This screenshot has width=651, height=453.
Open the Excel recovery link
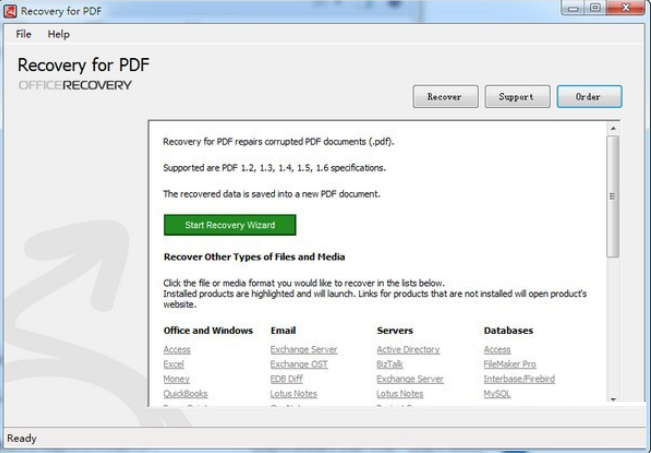[x=174, y=364]
